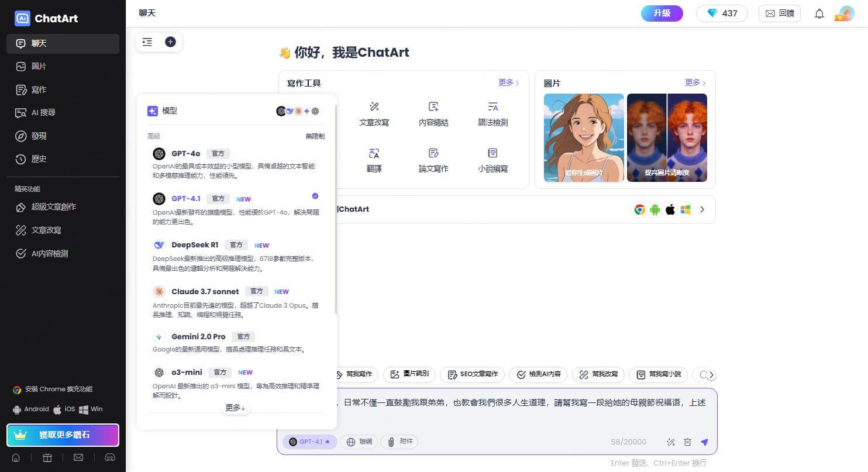Open 小說編寫 tool

(x=492, y=160)
